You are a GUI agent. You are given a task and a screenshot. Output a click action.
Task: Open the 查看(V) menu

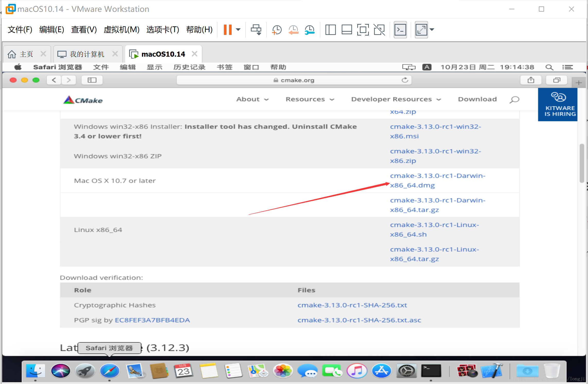pos(84,30)
